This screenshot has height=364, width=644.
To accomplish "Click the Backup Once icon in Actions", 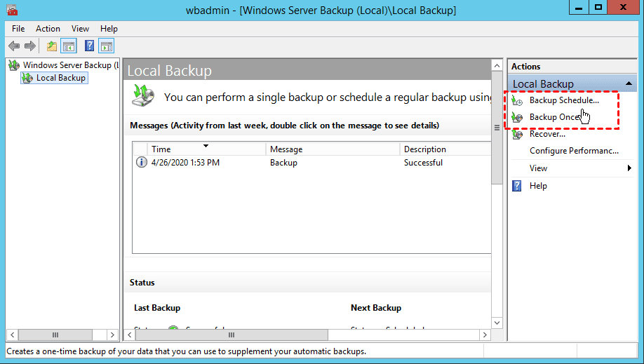I will (518, 118).
